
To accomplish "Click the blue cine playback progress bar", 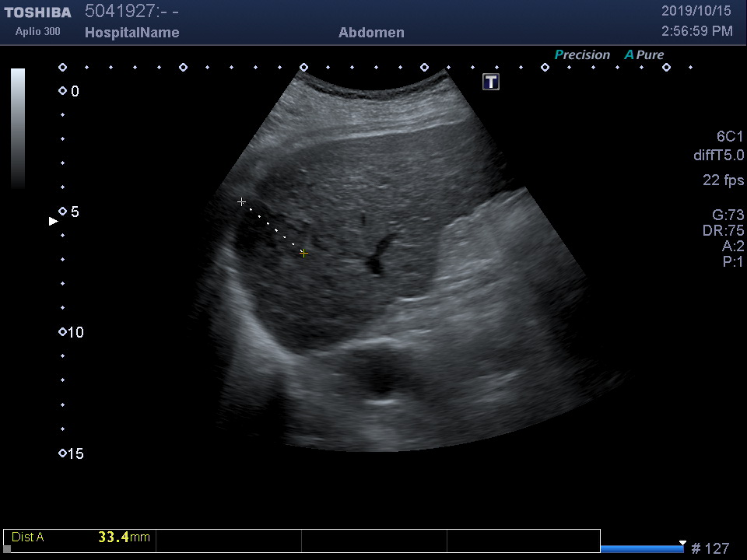I will point(641,548).
